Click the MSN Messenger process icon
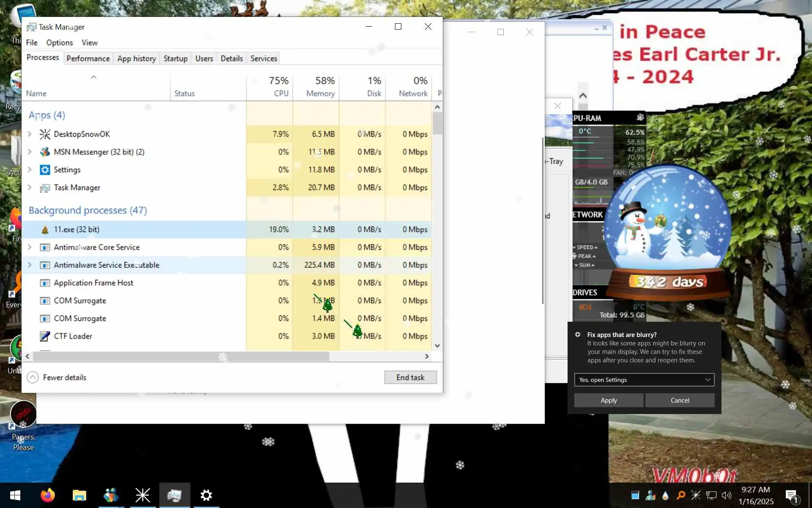The width and height of the screenshot is (812, 508). (45, 152)
